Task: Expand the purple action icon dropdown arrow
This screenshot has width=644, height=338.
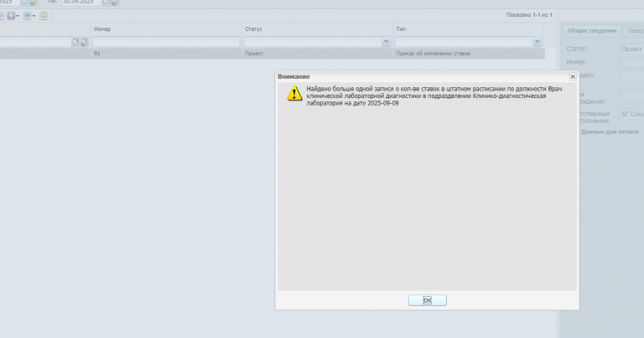Action: tap(18, 16)
